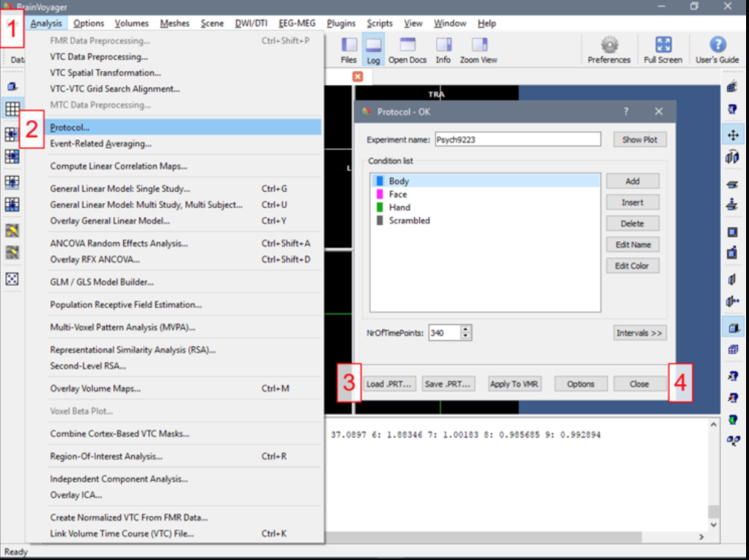749x560 pixels.
Task: Choose Protocol... from the Analysis menu
Action: (x=183, y=128)
